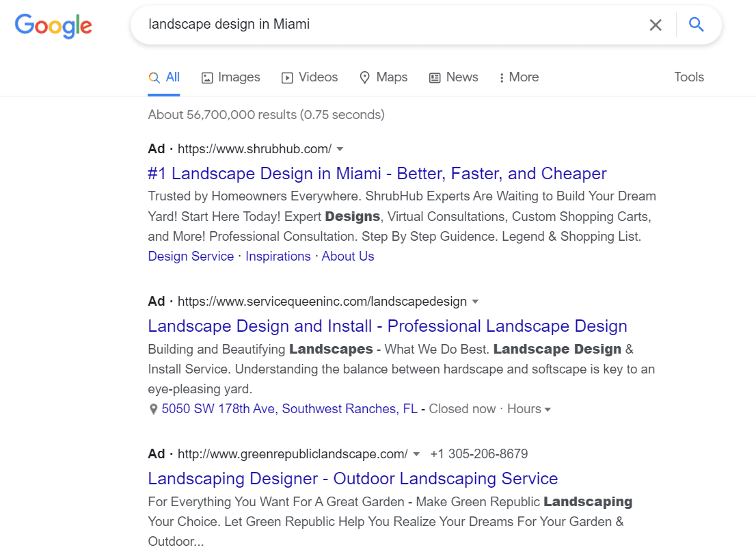The width and height of the screenshot is (756, 552).
Task: Select the Images tab camera icon
Action: [207, 77]
